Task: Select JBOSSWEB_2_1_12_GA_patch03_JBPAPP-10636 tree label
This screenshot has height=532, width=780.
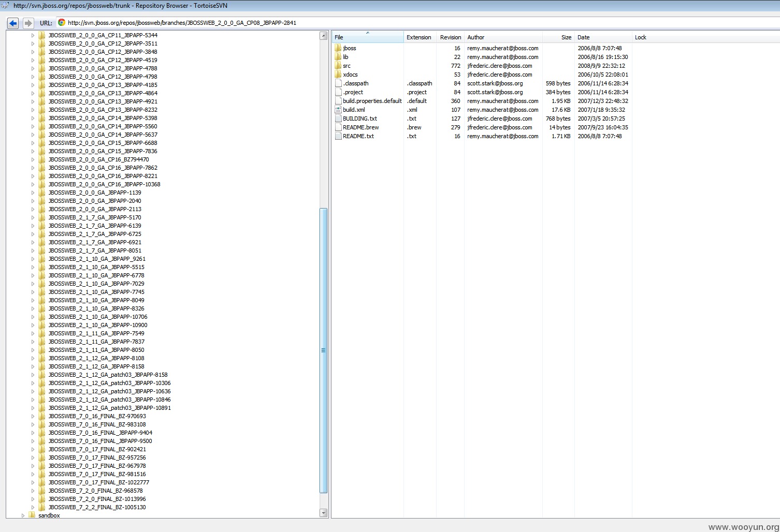Action: point(109,391)
